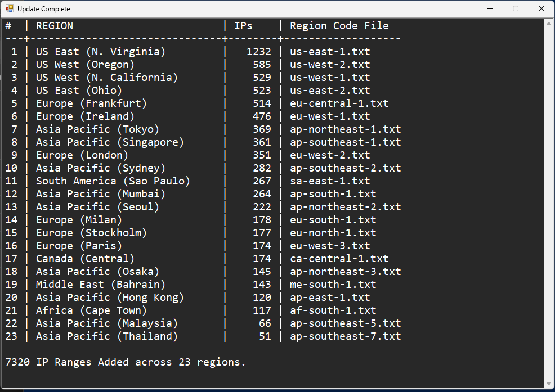The image size is (555, 392).
Task: Click the eu-north-1.txt file name
Action: click(333, 233)
